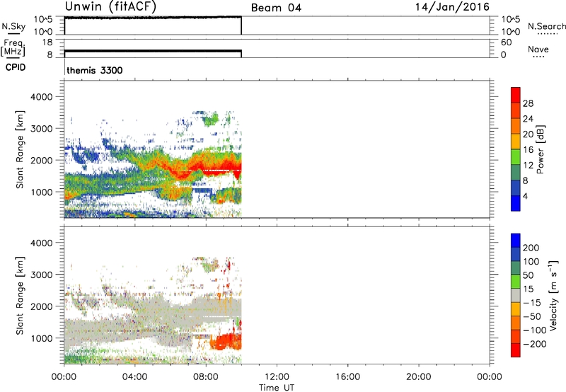Click the power colorbar red 28 dB segment
The height and width of the screenshot is (392, 566).
[516, 96]
